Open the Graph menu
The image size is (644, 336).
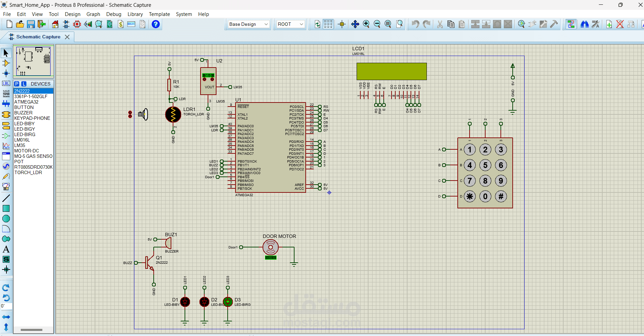[x=93, y=14]
